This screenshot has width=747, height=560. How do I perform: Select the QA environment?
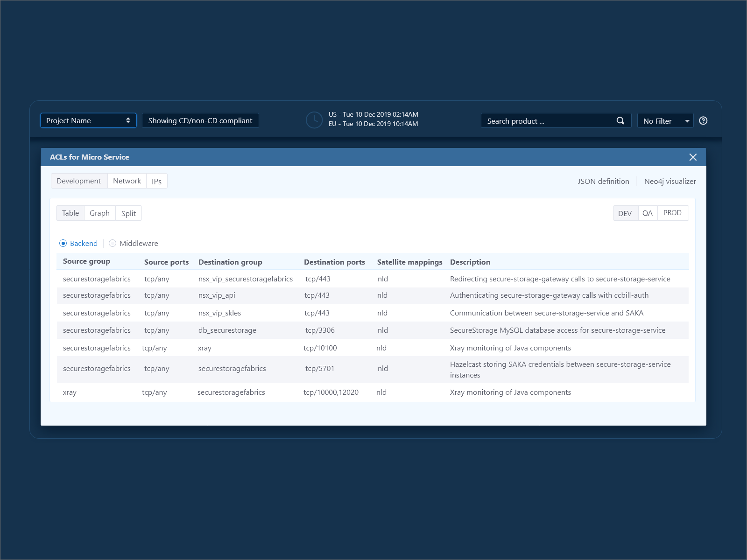(x=648, y=213)
